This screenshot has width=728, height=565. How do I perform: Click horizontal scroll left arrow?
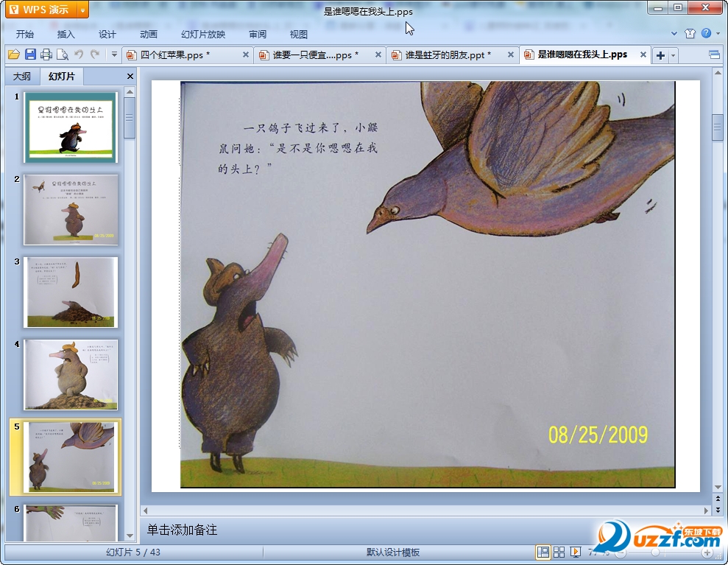pyautogui.click(x=145, y=510)
